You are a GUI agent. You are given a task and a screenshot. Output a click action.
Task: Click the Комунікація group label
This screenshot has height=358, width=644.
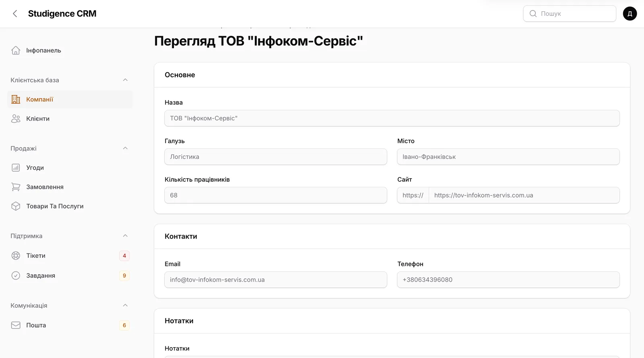(29, 305)
